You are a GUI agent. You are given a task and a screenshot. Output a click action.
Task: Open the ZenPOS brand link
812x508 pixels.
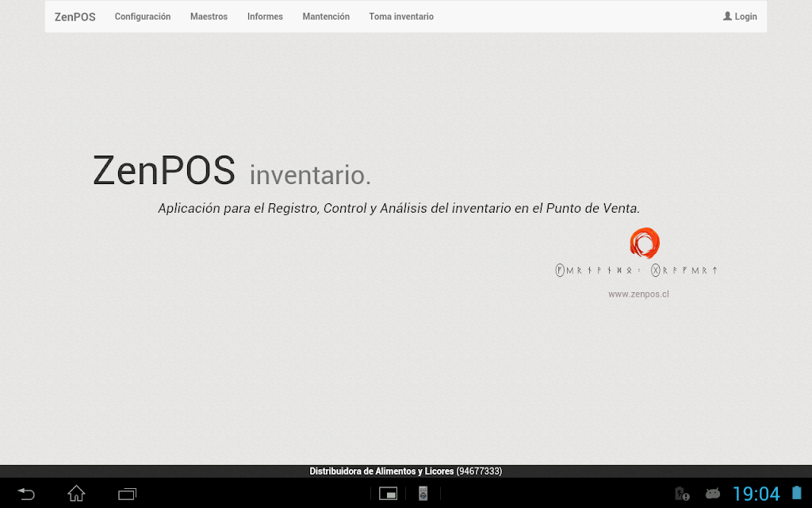point(75,17)
